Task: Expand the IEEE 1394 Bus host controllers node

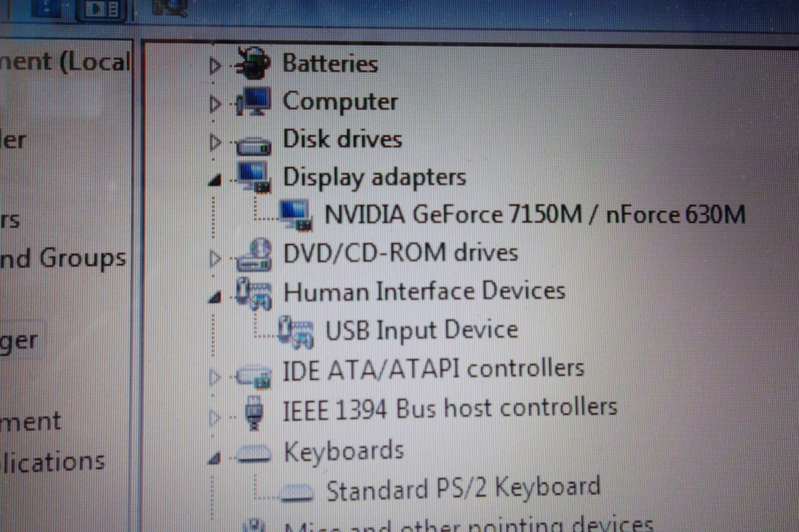Action: tap(215, 417)
